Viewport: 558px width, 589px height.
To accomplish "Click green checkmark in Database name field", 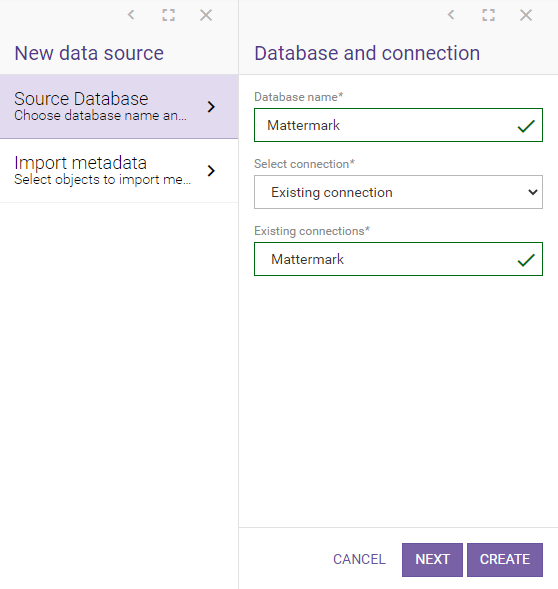I will 526,126.
